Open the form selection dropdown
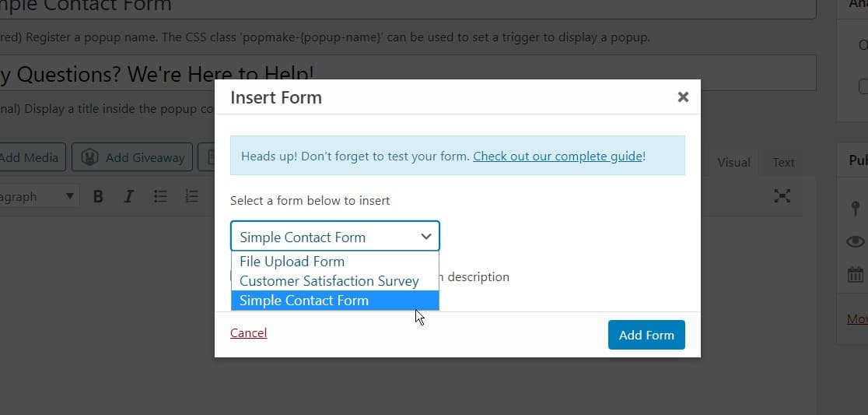Viewport: 868px width, 415px height. (x=335, y=237)
